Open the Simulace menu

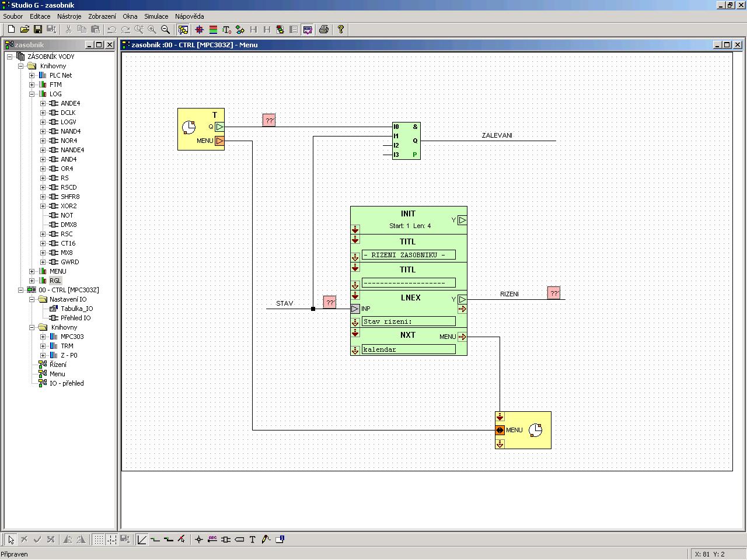tap(156, 16)
